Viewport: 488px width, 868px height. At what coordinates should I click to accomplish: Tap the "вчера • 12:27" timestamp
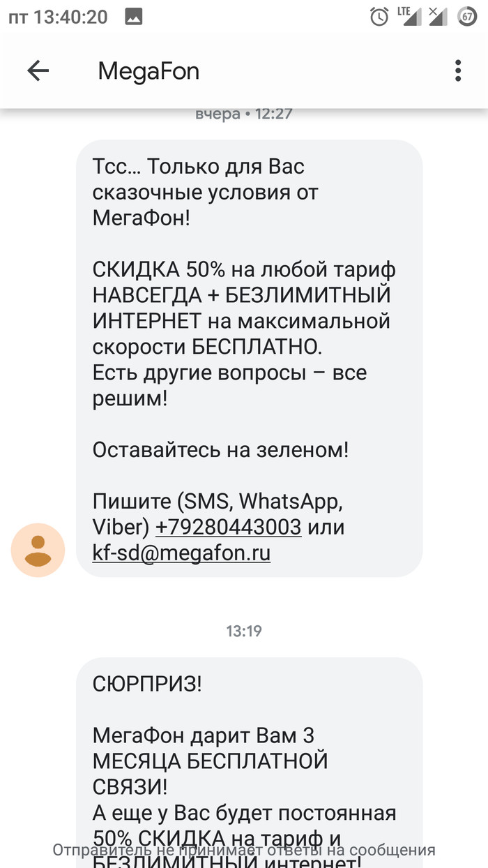point(243,114)
